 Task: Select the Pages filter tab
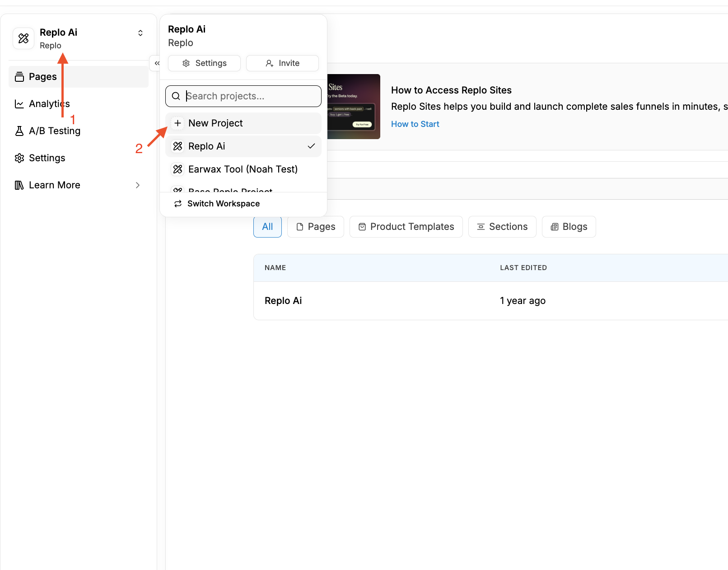pyautogui.click(x=315, y=227)
